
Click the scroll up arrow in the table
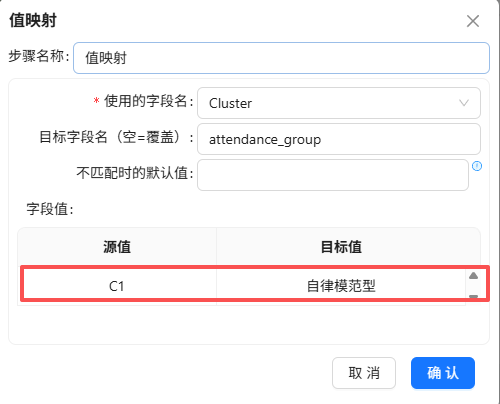coord(473,275)
